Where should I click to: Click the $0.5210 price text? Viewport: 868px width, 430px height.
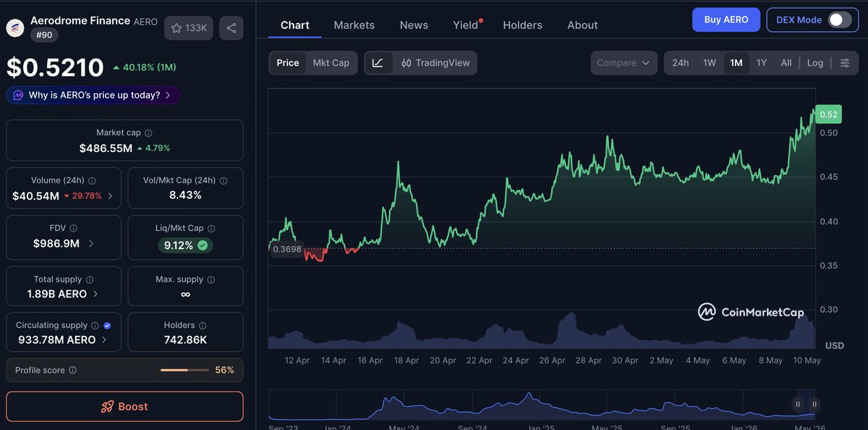[x=56, y=67]
